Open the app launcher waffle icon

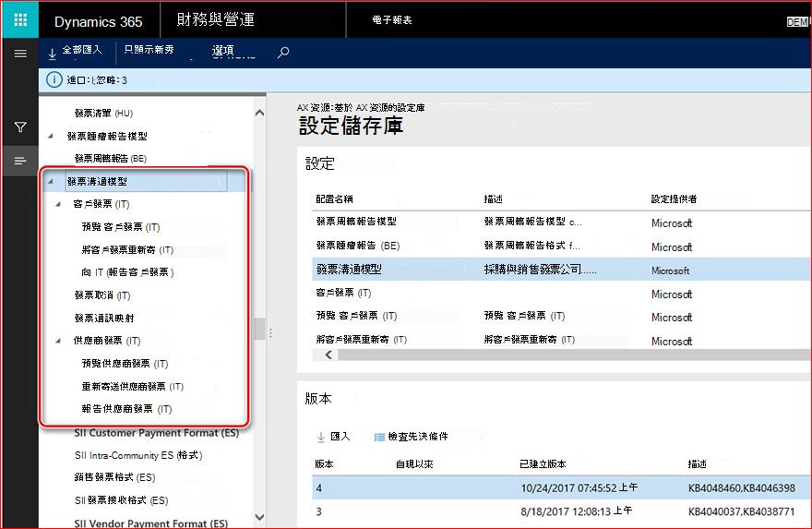pos(20,19)
